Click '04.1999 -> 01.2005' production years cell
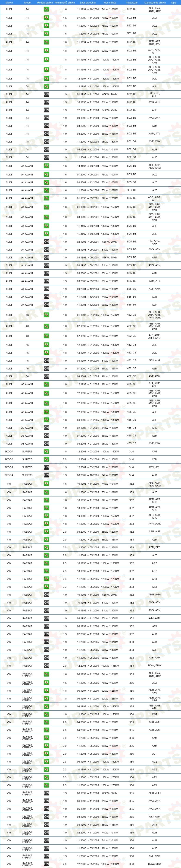181x868 pixels. tap(88, 420)
